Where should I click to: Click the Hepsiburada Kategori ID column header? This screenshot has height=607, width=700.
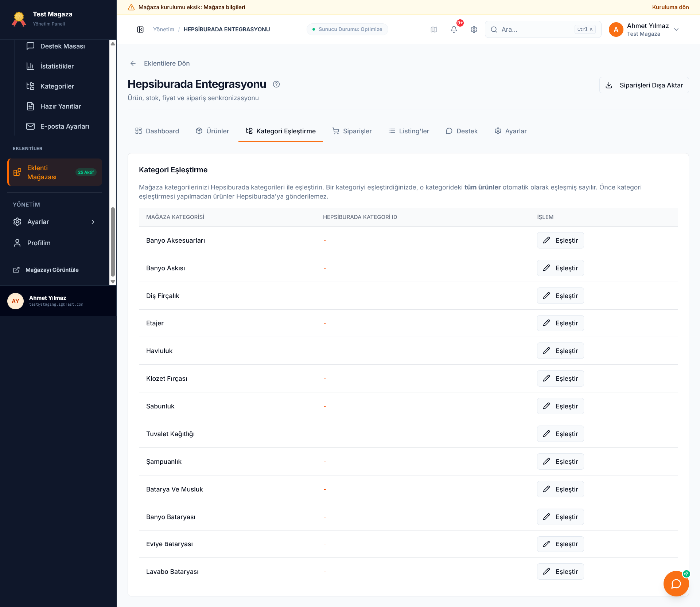(x=360, y=217)
